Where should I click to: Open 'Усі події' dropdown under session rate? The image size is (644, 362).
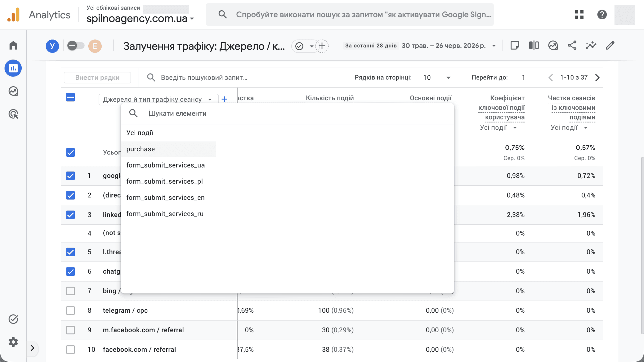click(569, 128)
